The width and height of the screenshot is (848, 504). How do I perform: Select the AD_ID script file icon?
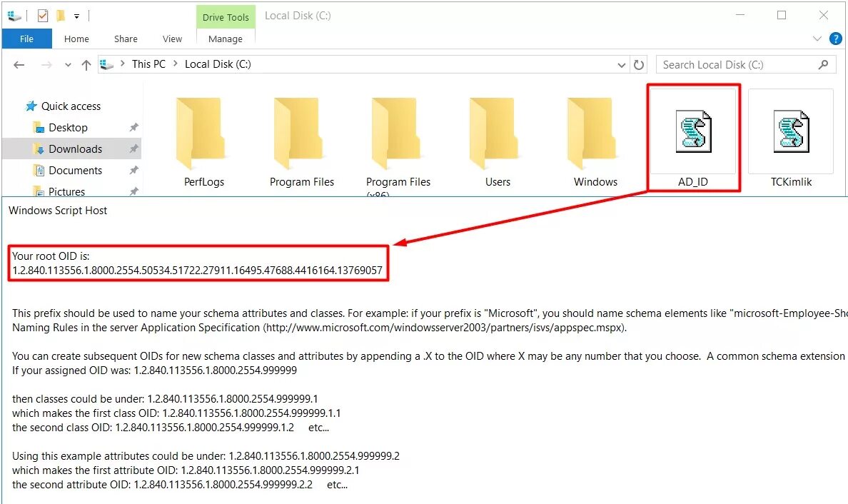click(693, 131)
